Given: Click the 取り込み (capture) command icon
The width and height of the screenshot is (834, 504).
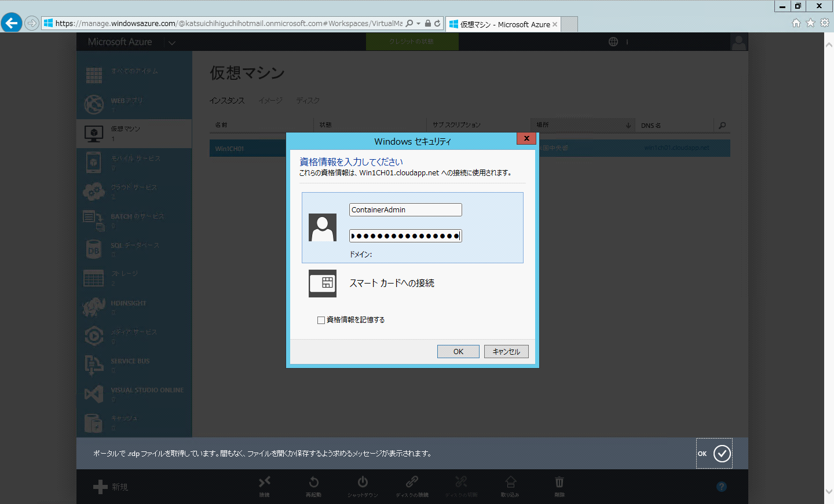Looking at the screenshot, I should click(x=510, y=482).
